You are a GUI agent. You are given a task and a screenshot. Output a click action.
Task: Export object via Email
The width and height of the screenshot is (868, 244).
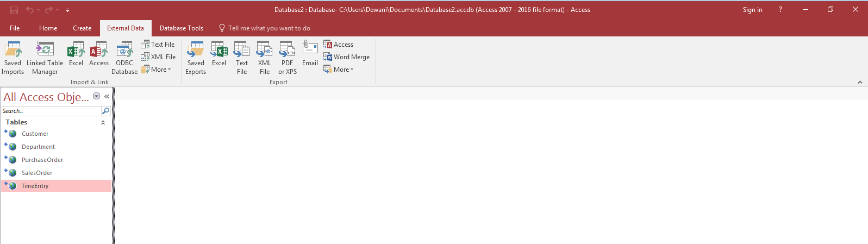(x=310, y=54)
